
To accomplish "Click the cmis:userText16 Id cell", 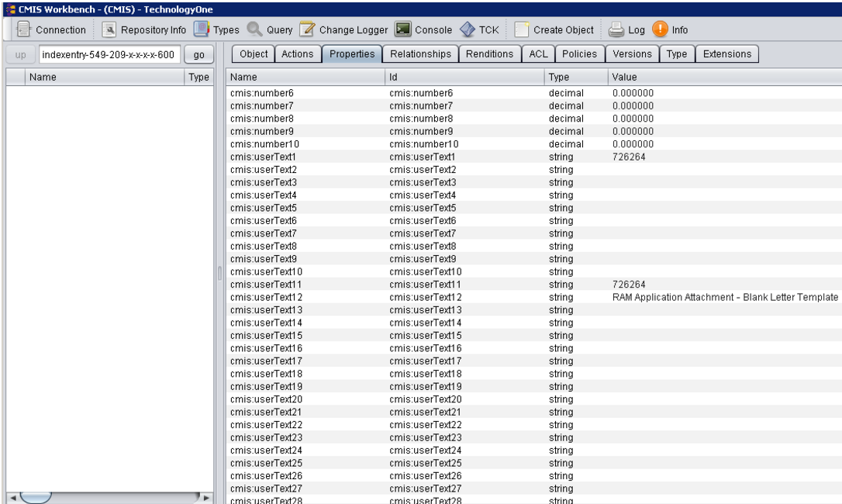I will click(426, 348).
